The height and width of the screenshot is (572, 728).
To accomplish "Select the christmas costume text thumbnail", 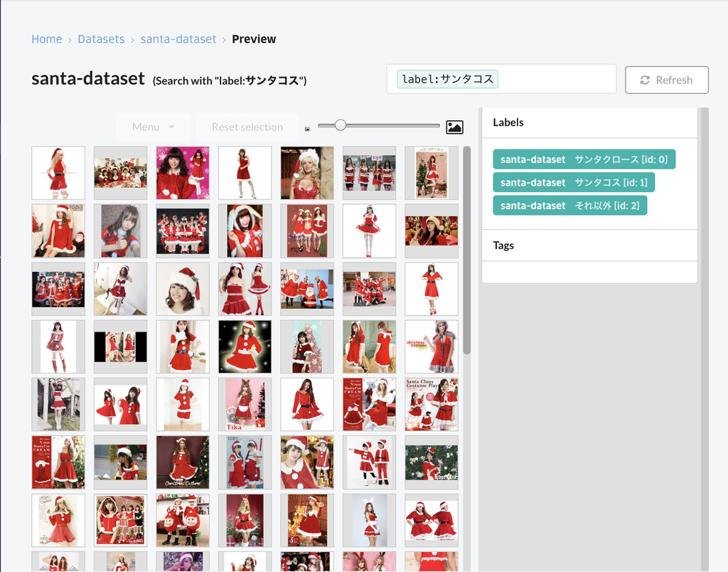I will (x=432, y=346).
